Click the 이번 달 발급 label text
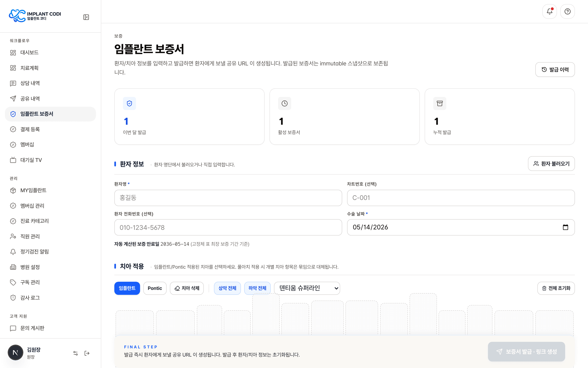The image size is (588, 368). click(x=134, y=132)
